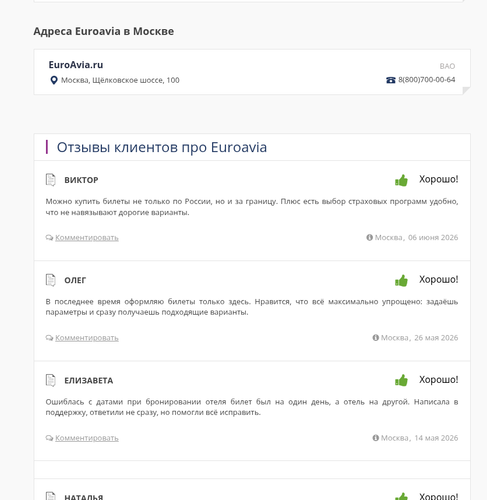
Task: Click the map pin icon by Щёлковское шоссе
Action: click(x=54, y=80)
